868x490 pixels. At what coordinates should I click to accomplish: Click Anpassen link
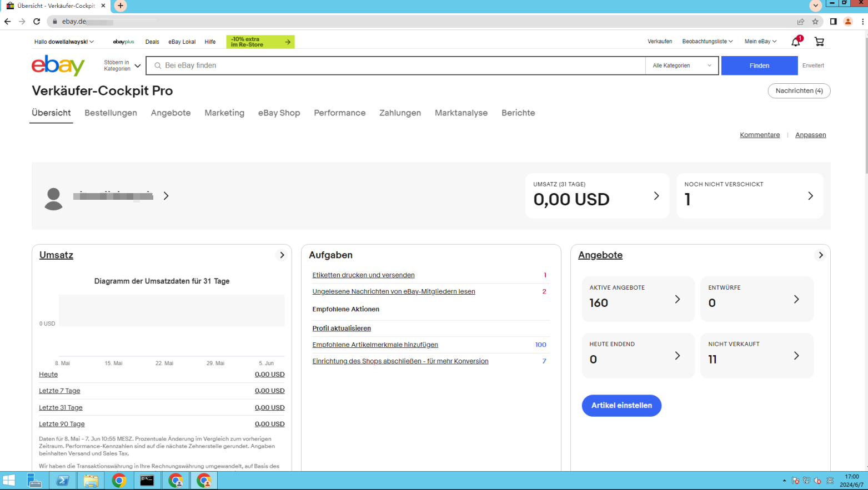tap(810, 135)
